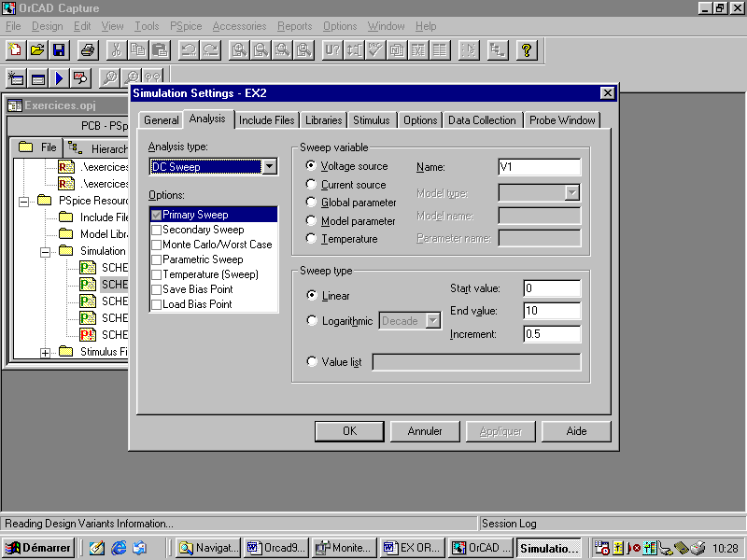Switch to the Data Collection tab
The width and height of the screenshot is (747, 560).
[x=482, y=120]
